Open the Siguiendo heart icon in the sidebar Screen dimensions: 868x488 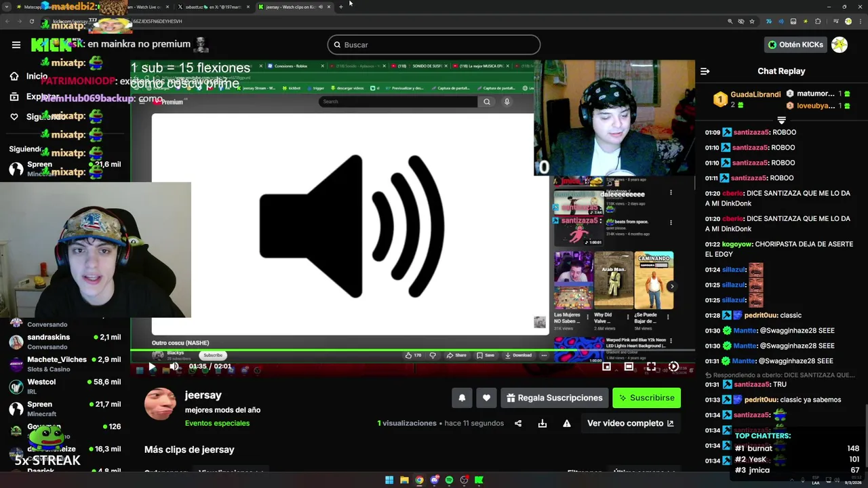[14, 117]
